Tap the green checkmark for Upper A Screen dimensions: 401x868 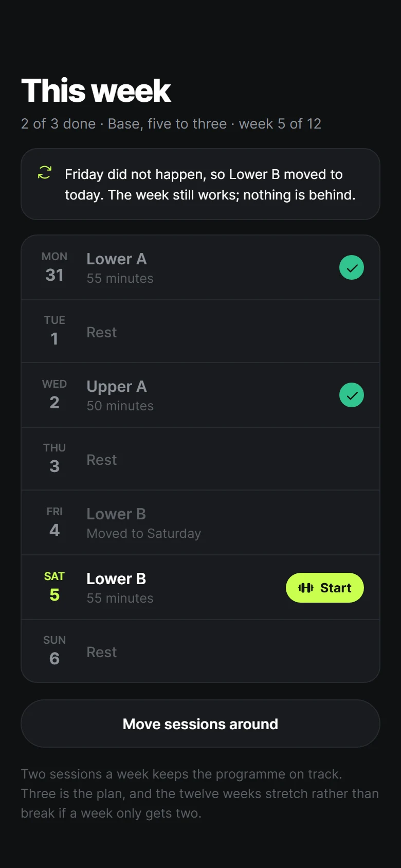tap(352, 395)
